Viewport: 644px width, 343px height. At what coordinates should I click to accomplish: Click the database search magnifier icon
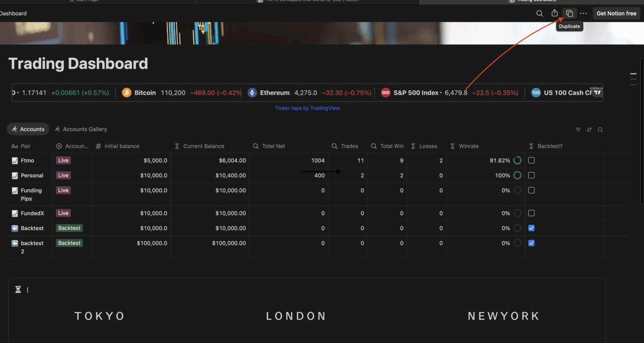click(x=600, y=130)
